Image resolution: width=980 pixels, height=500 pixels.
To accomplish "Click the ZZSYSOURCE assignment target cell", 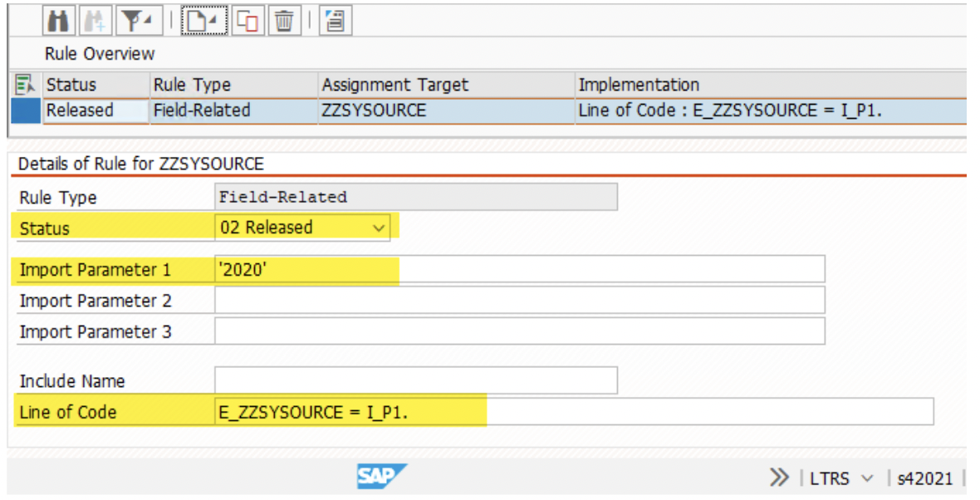I will coord(446,110).
